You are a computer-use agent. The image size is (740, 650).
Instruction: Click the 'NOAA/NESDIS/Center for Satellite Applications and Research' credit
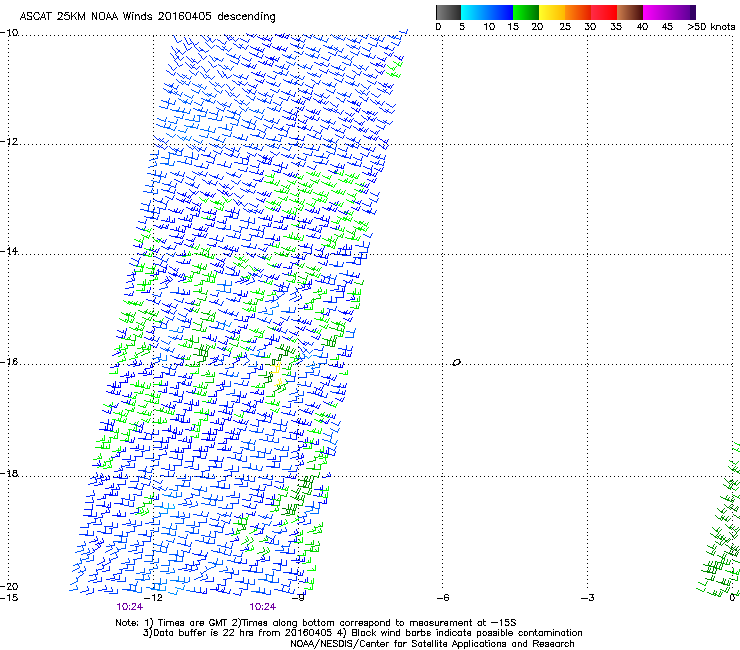[432, 644]
